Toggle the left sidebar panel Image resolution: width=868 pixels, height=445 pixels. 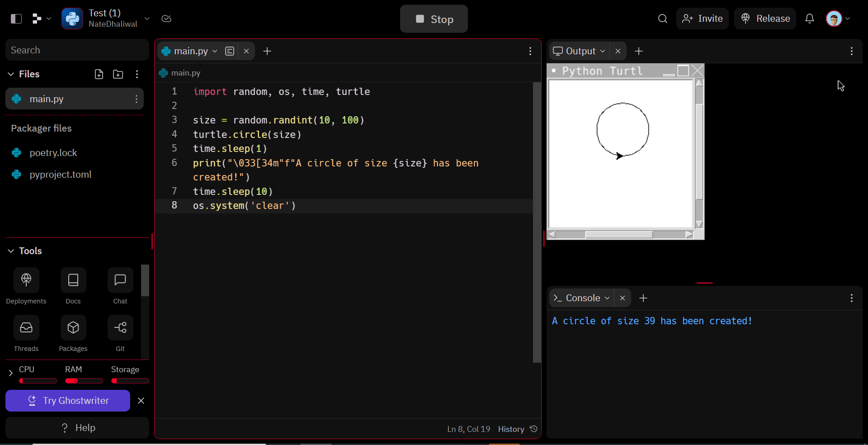tap(16, 19)
